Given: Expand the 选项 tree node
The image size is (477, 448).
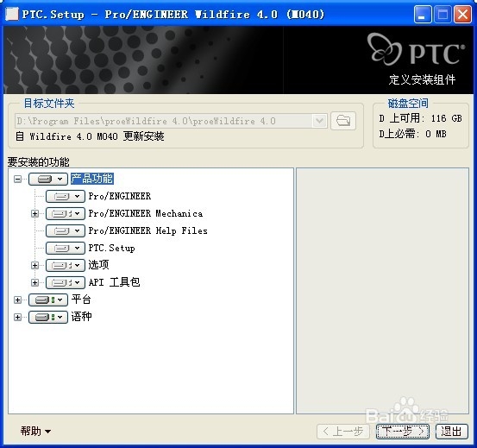Looking at the screenshot, I should pyautogui.click(x=35, y=265).
